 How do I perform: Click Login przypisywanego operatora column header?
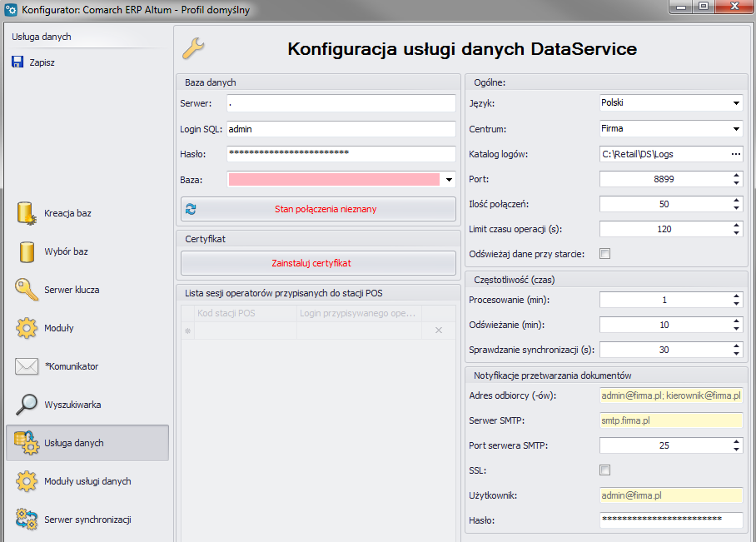tap(359, 313)
